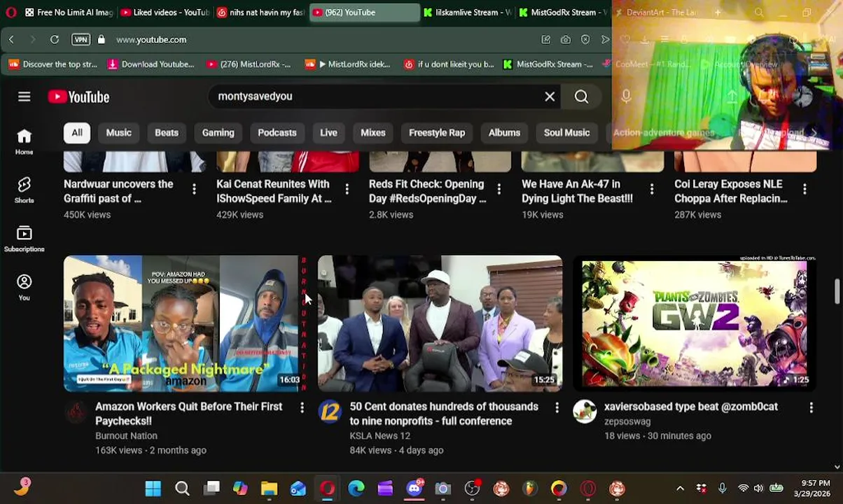This screenshot has width=843, height=504.
Task: Select the Beats filter chip
Action: click(167, 132)
